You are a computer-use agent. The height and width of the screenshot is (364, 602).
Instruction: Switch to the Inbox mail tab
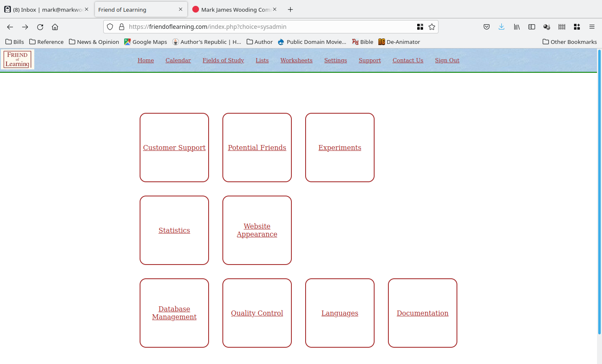[x=46, y=10]
